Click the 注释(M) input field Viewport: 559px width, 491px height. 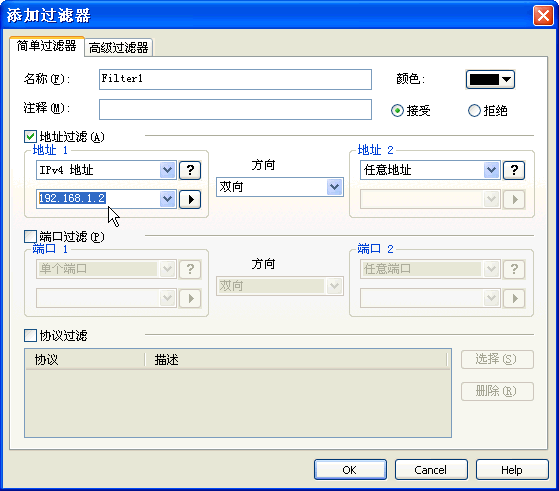235,109
